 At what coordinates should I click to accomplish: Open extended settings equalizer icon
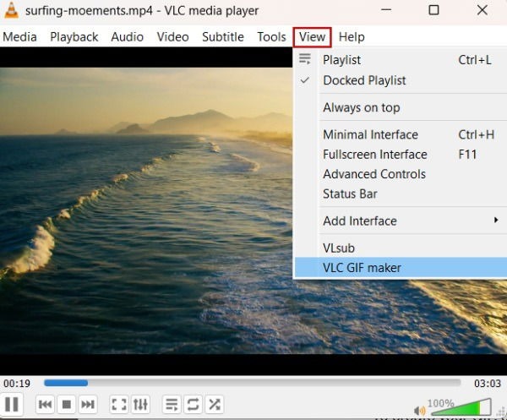(x=140, y=405)
